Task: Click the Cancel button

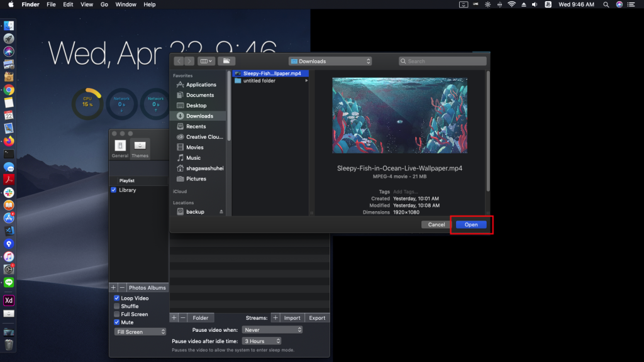Action: point(436,224)
